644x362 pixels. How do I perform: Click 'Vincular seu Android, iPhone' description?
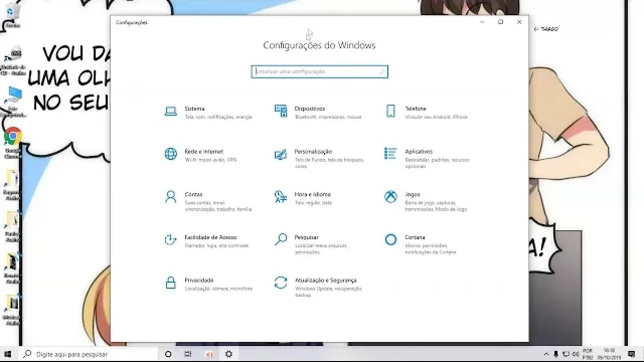[x=436, y=117]
